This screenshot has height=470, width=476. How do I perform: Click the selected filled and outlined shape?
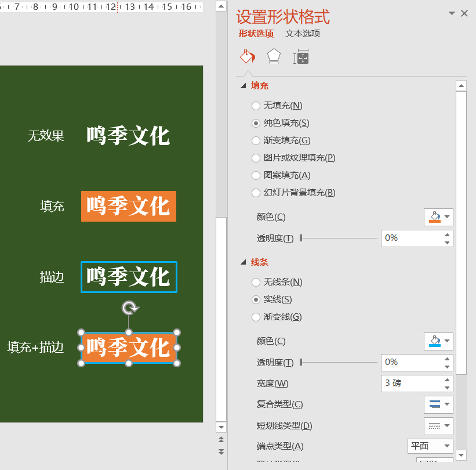(x=129, y=348)
